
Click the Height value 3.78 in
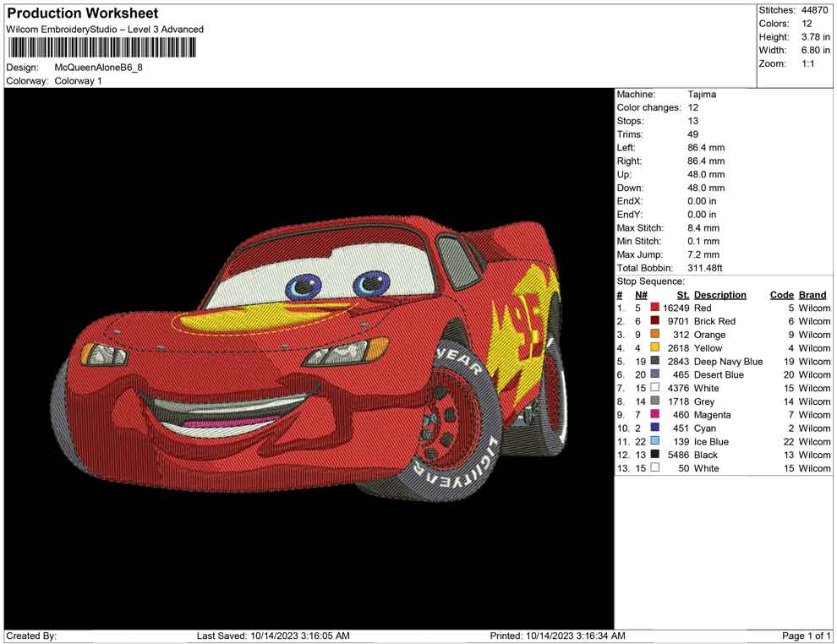point(815,37)
